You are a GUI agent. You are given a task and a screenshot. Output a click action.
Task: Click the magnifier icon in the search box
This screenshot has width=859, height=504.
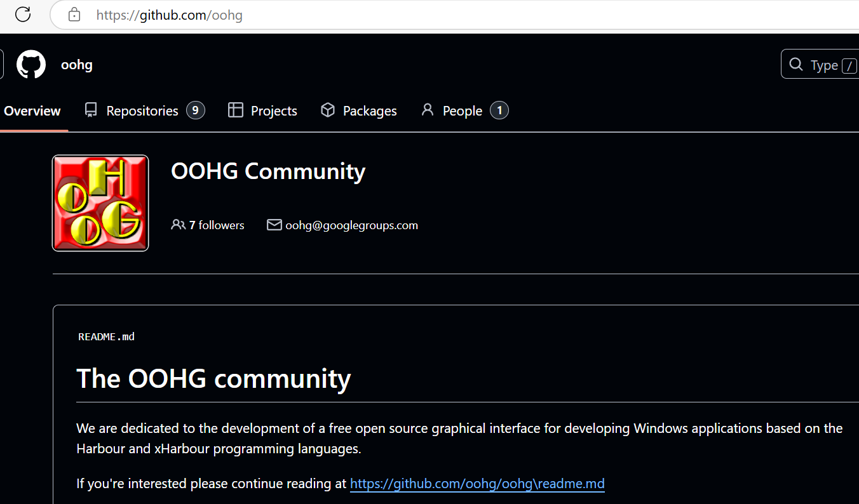[795, 65]
